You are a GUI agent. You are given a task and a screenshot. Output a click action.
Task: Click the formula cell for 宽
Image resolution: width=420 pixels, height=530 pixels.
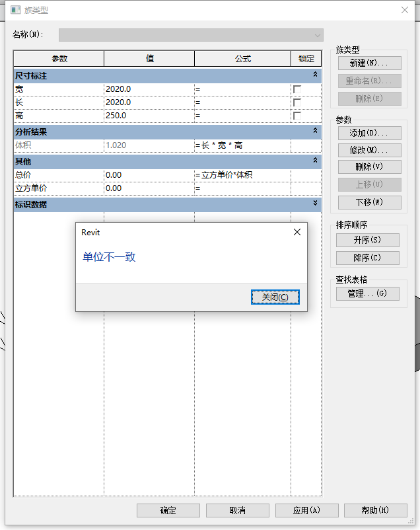(242, 89)
